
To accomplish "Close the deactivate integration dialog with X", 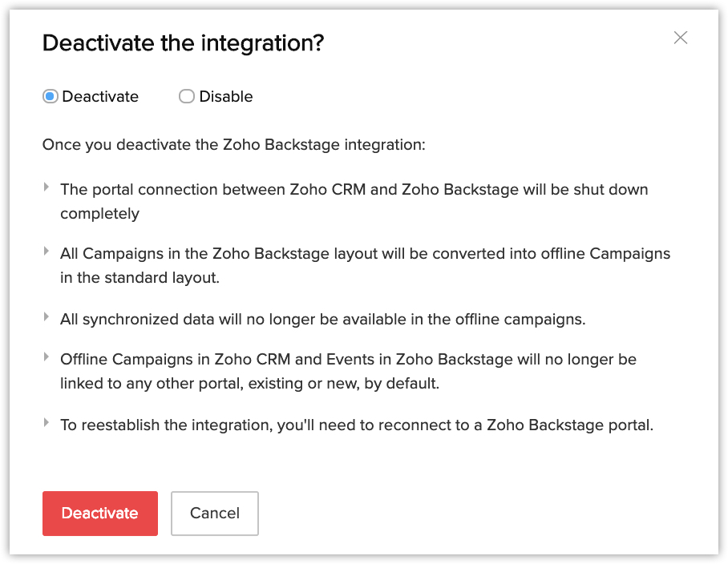I will [x=681, y=38].
